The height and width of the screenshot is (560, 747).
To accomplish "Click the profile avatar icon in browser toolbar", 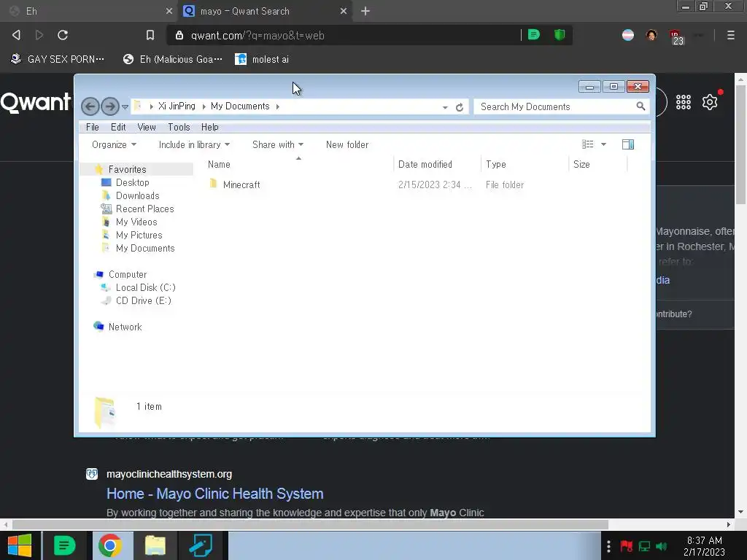I will (651, 35).
